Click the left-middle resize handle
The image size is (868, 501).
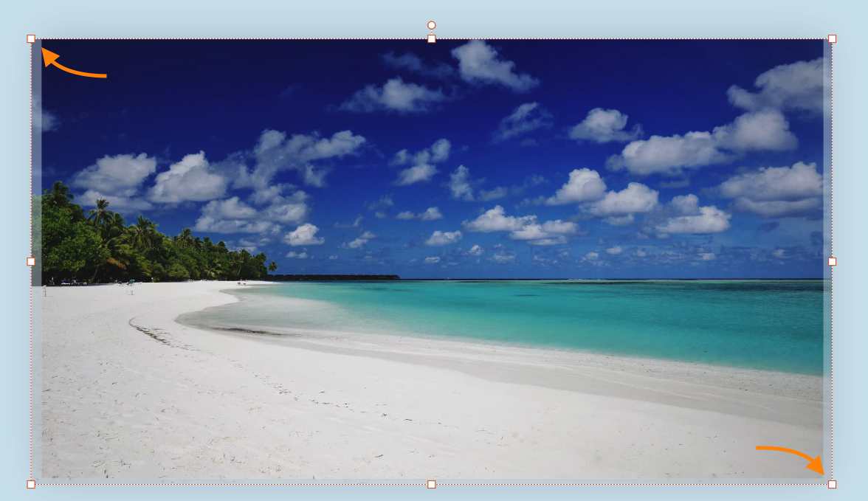click(30, 262)
